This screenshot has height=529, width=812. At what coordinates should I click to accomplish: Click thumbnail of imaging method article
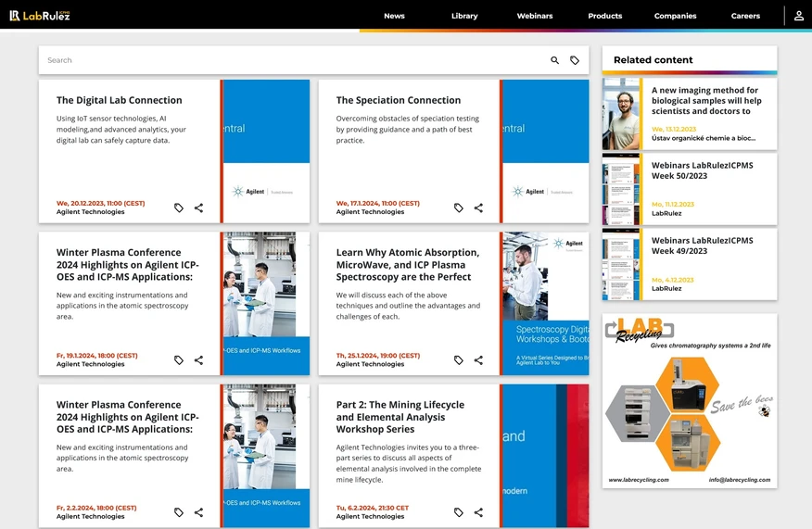621,114
